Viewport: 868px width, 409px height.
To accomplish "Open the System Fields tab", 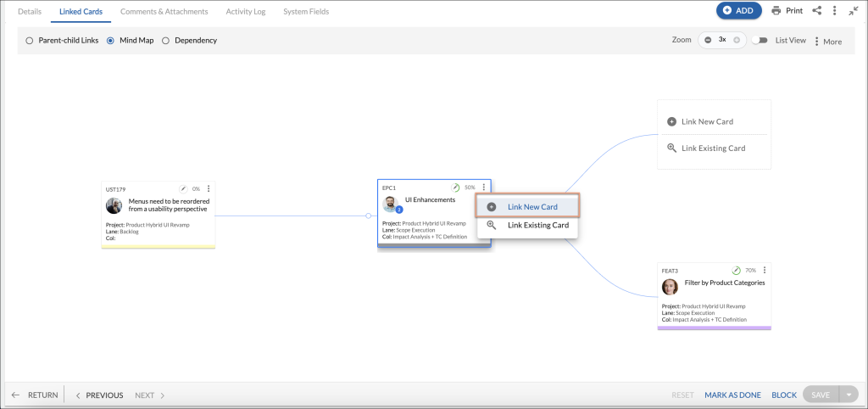I will point(306,11).
